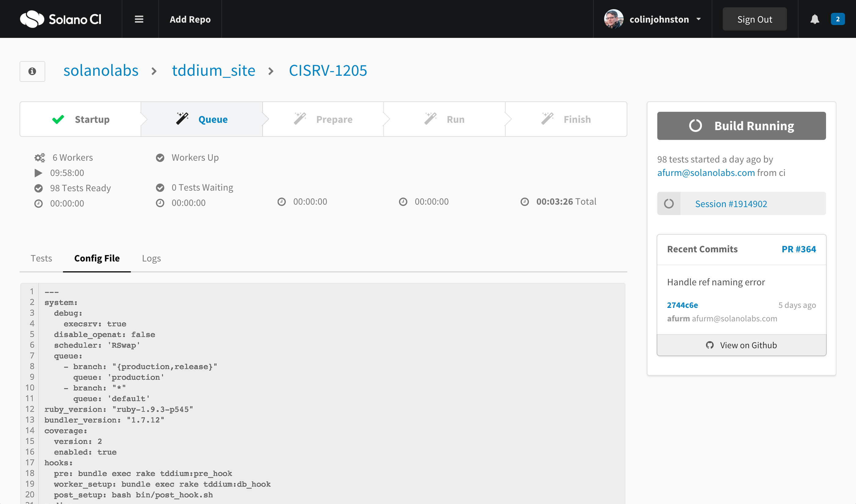Viewport: 856px width, 504px height.
Task: Click the Finish stage icon
Action: (x=547, y=119)
